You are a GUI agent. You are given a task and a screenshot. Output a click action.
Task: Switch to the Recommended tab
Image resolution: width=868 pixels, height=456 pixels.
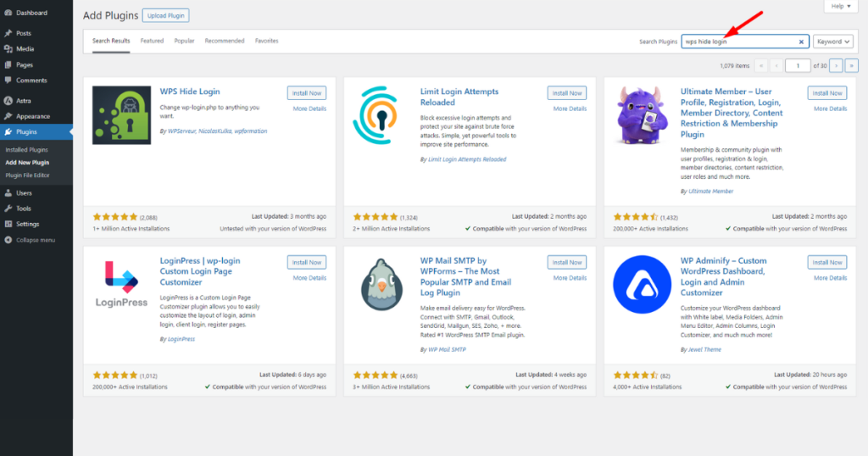[x=224, y=41]
